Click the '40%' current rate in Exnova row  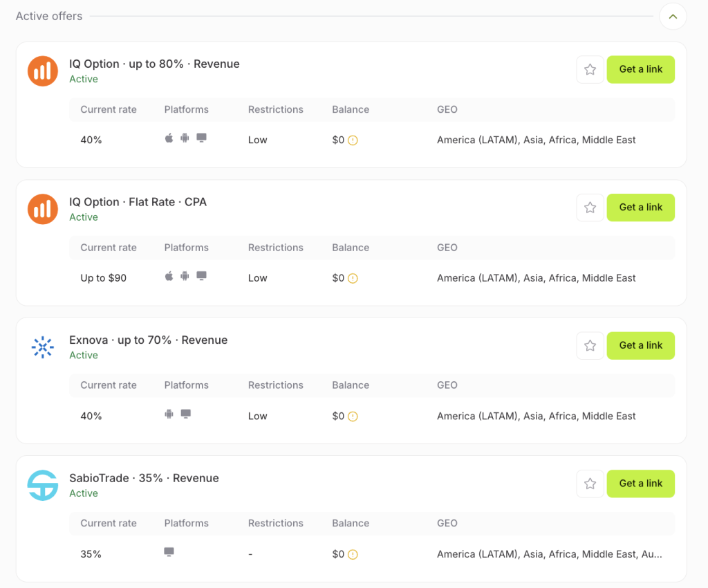(91, 416)
